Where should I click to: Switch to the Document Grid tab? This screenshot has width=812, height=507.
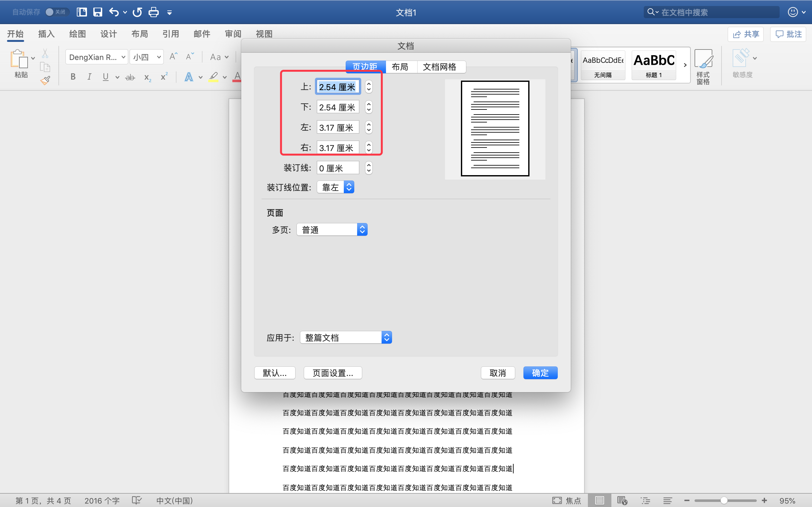coord(439,67)
